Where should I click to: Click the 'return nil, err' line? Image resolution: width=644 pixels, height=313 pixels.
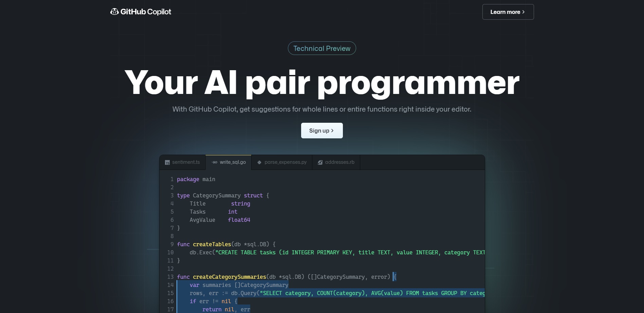pyautogui.click(x=226, y=310)
